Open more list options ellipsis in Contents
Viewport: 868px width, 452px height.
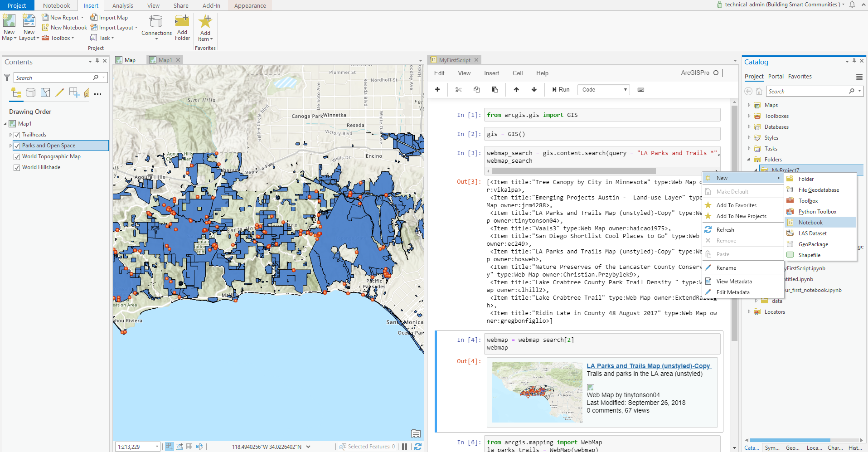pos(97,94)
